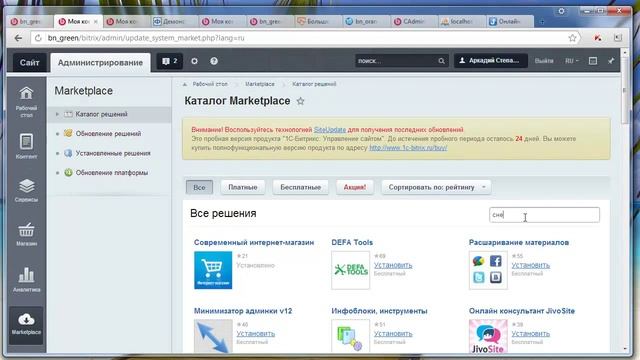Viewport: 640px width, 360px height.
Task: Click Установить under Онлайн консультант JivoSite
Action: coord(531,334)
